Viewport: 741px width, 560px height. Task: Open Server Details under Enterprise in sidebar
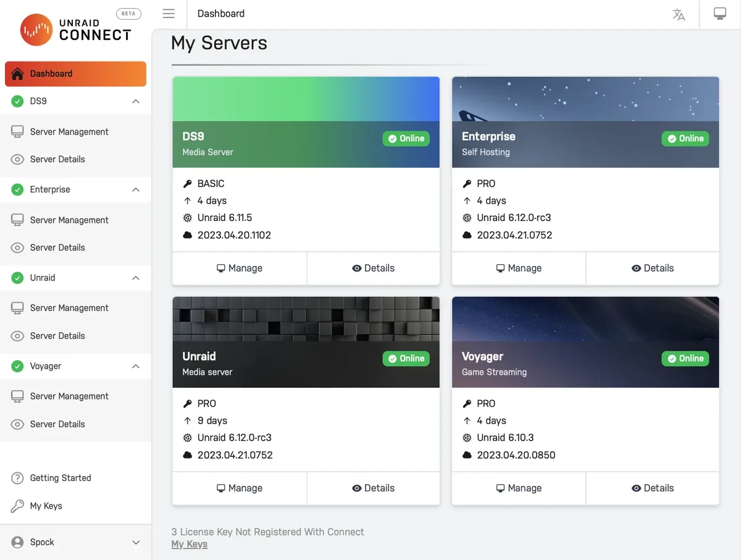(x=57, y=248)
